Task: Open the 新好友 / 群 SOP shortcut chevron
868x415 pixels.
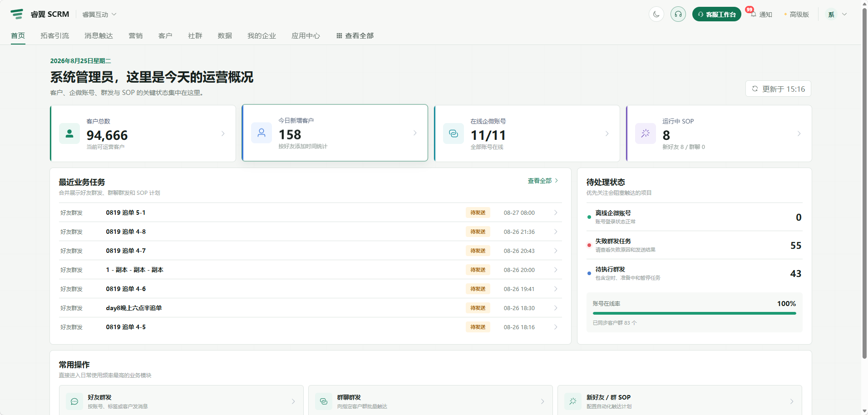Action: (792, 401)
